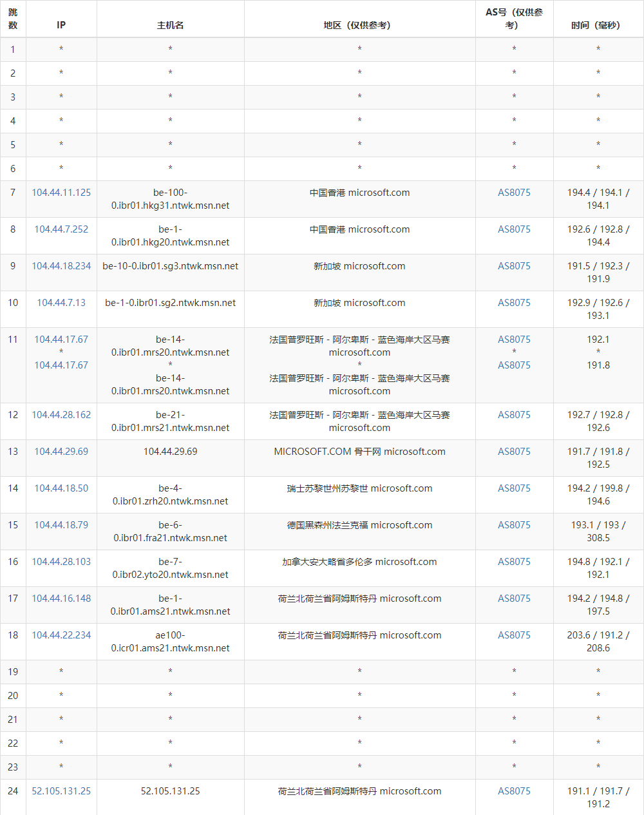Open IP link 104.44.7.252
Screen dimensions: 644x815
pos(61,229)
